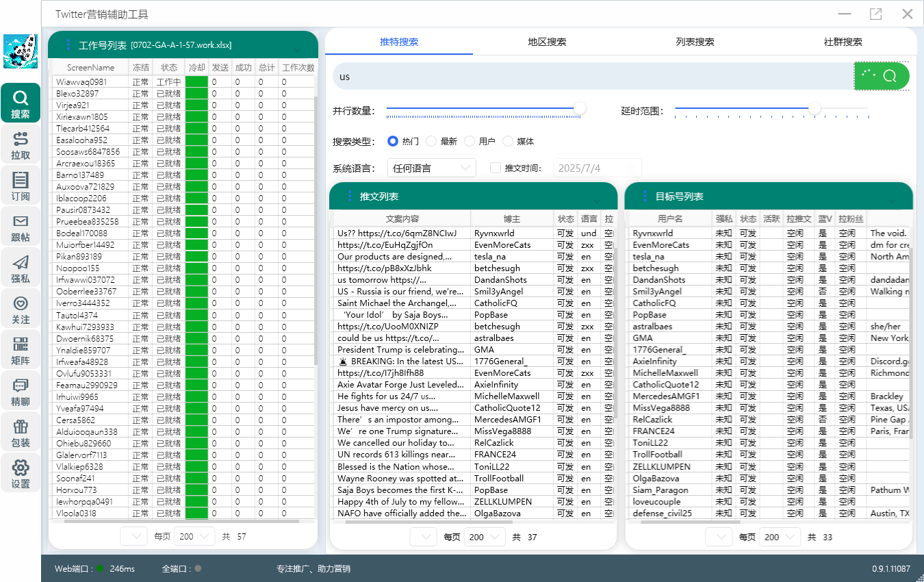Adjust the 并行数量 slider handle
The height and width of the screenshot is (582, 924).
tap(580, 108)
